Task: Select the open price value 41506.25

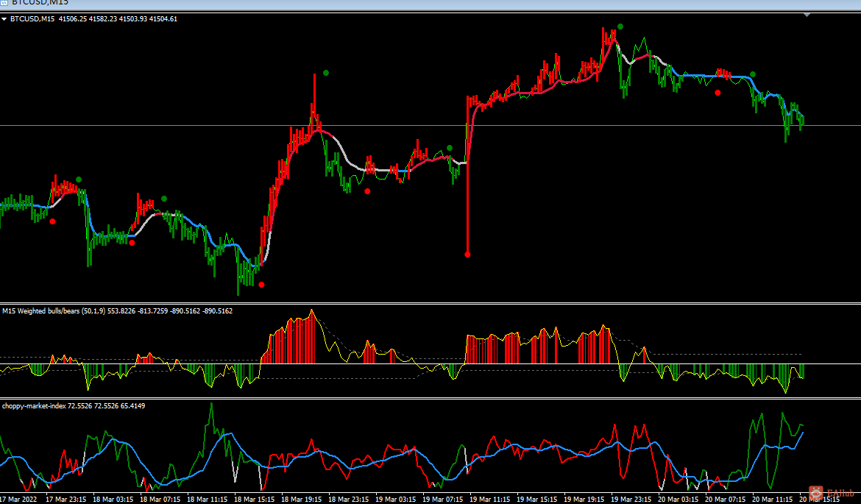Action: point(73,18)
